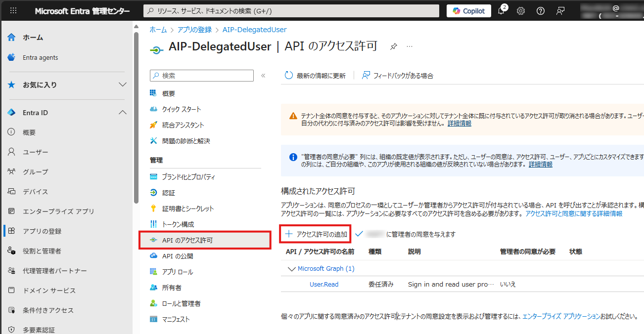
Task: Click AIP-DelegatedUser breadcrumb link
Action: pos(254,30)
